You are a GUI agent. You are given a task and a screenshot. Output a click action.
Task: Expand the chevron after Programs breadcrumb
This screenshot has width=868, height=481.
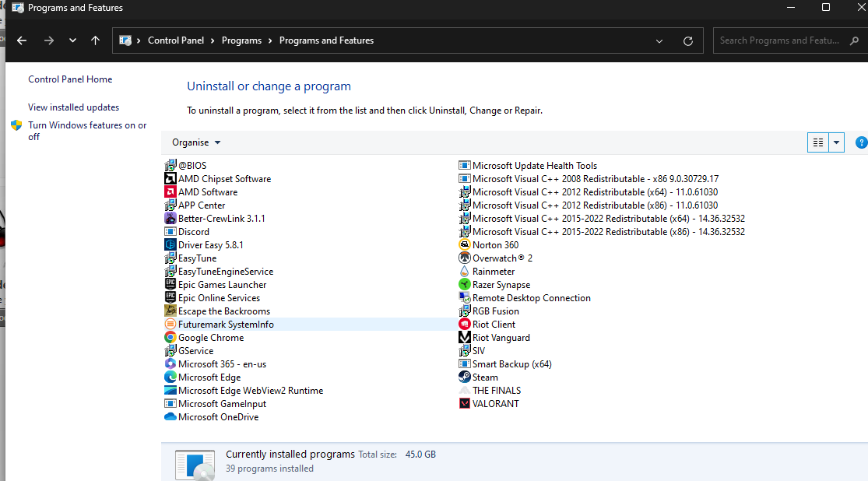point(270,40)
